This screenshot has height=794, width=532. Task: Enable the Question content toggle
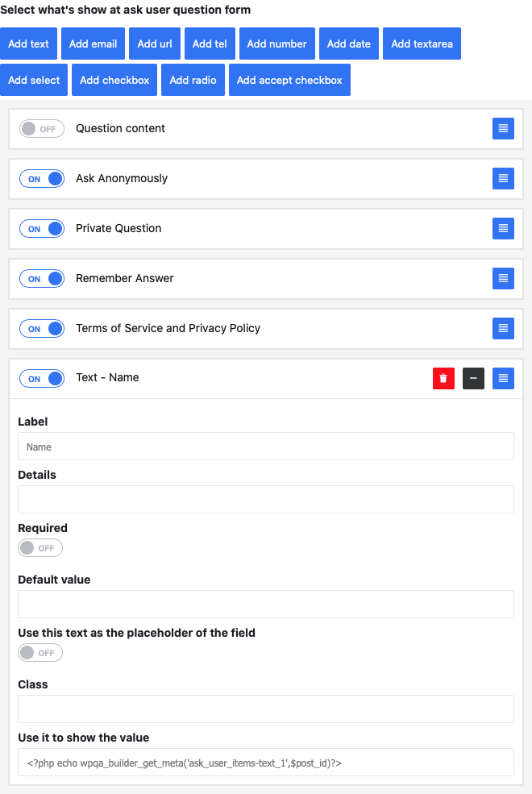[41, 129]
